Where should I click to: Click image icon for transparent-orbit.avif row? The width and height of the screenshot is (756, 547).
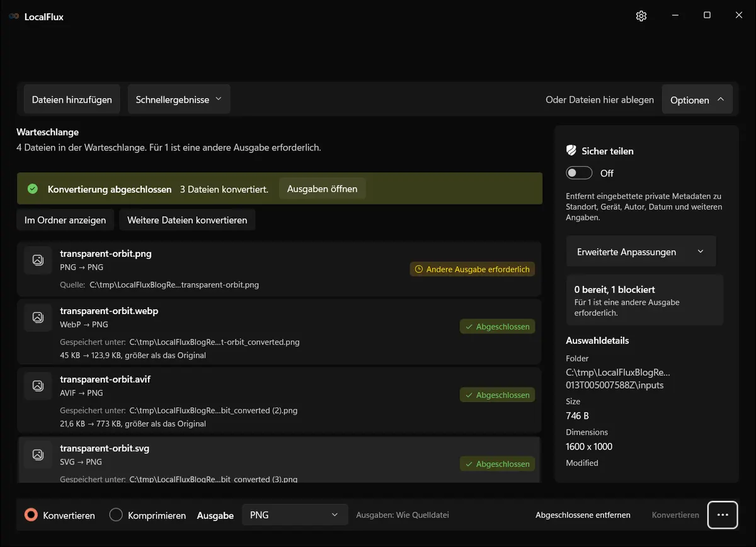38,386
